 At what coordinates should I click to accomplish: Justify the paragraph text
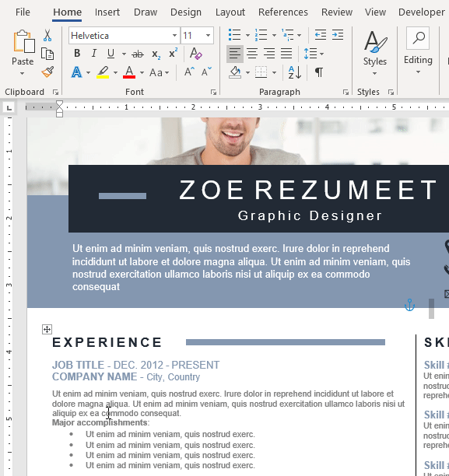[286, 54]
